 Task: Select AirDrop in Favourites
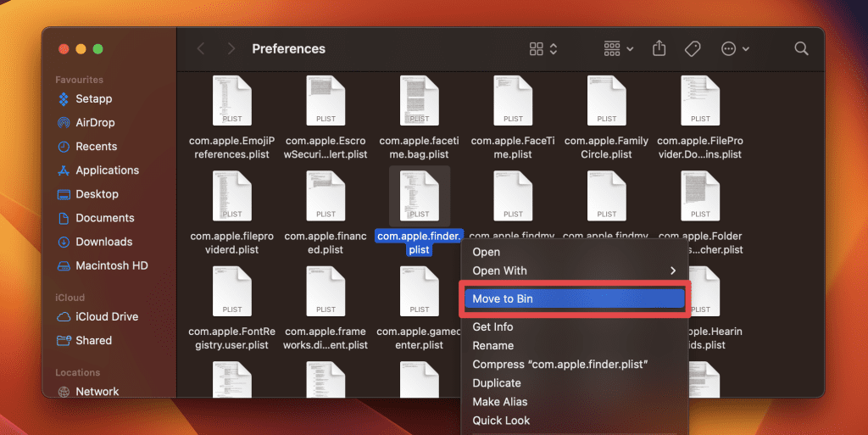(86, 123)
